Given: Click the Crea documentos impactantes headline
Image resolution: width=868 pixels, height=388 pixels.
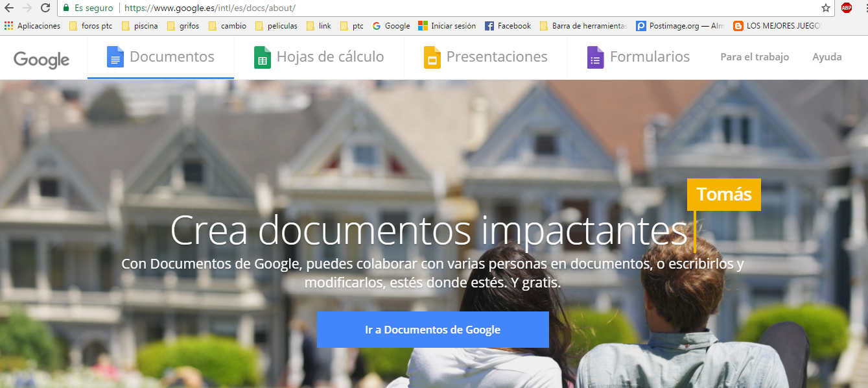Looking at the screenshot, I should pos(428,230).
